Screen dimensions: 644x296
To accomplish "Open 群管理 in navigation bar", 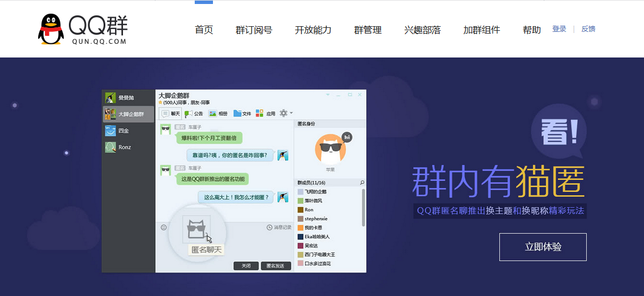I will [x=368, y=30].
